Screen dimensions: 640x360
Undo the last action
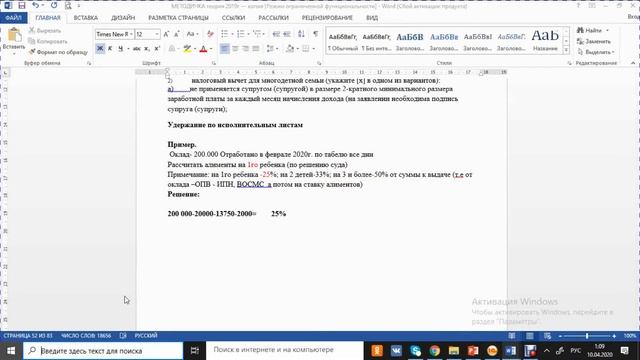[x=36, y=6]
